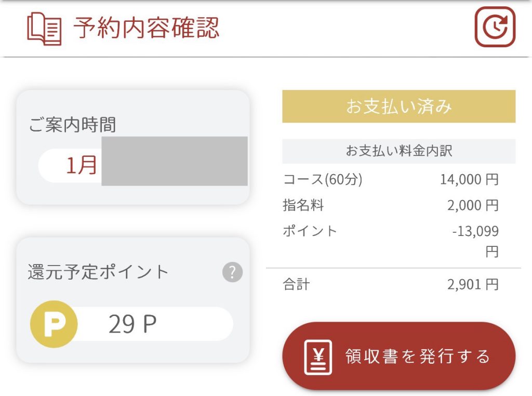
Task: Tap the question mark beside 還元予定ポイント
Action: pyautogui.click(x=233, y=271)
